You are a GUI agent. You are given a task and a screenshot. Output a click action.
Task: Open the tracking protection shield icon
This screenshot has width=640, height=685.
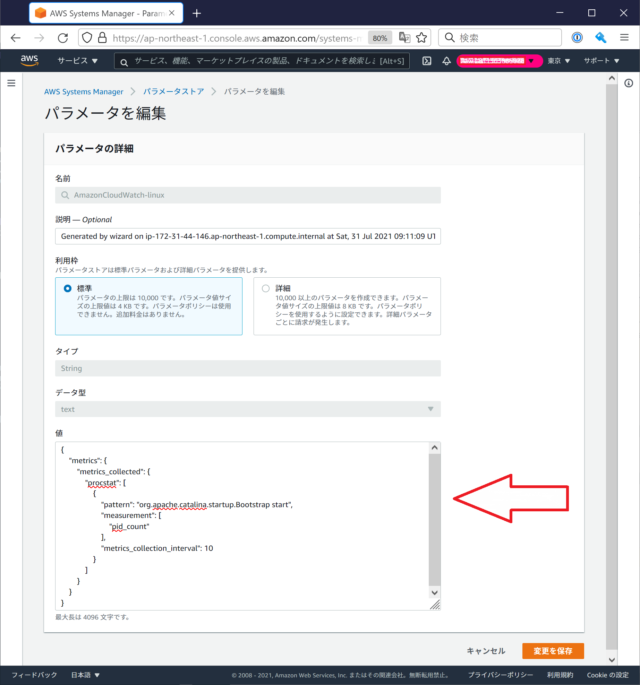point(87,38)
